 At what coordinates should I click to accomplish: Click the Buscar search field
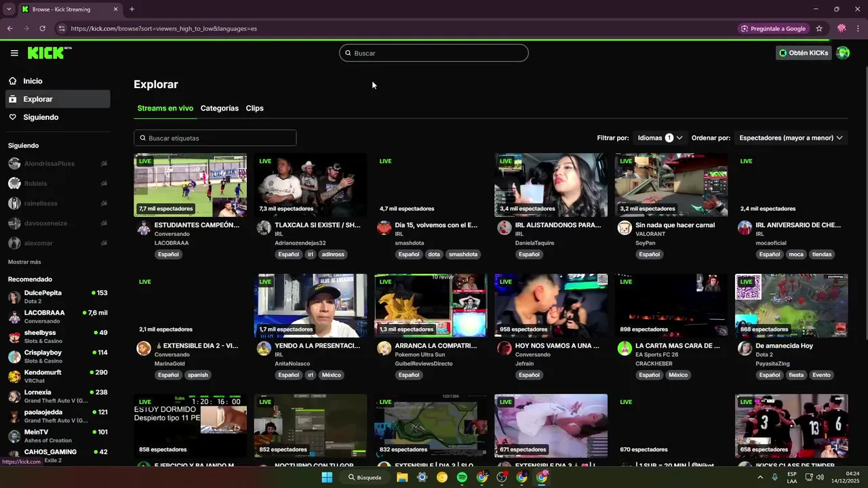coord(434,53)
